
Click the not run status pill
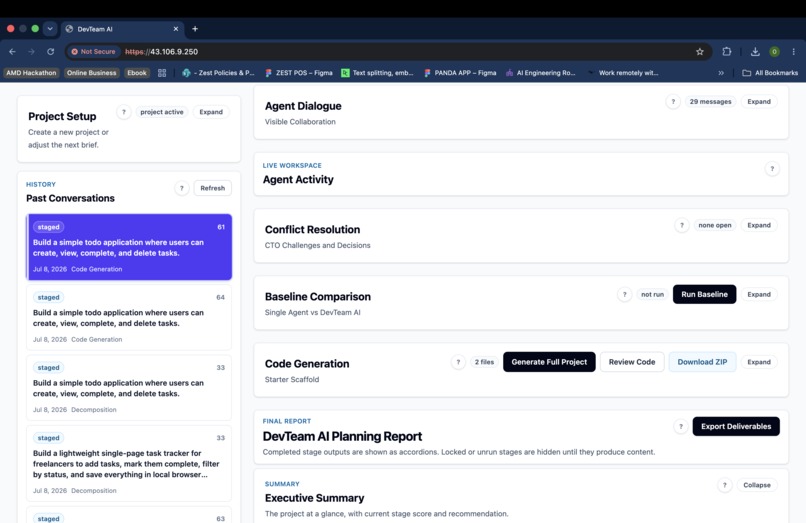(652, 294)
